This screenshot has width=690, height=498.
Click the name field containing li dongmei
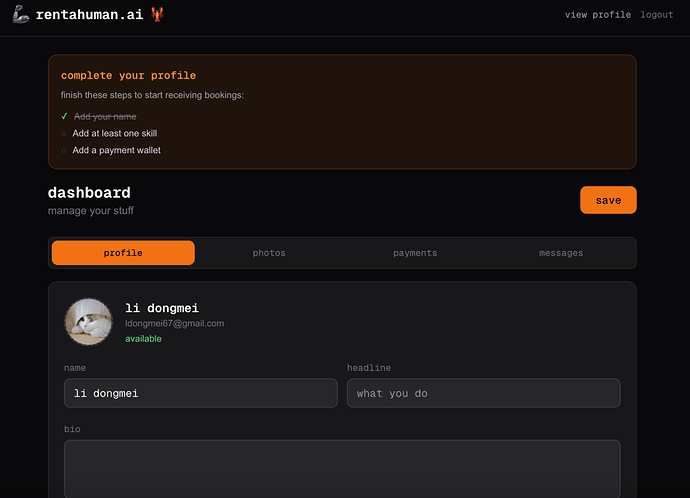(200, 393)
